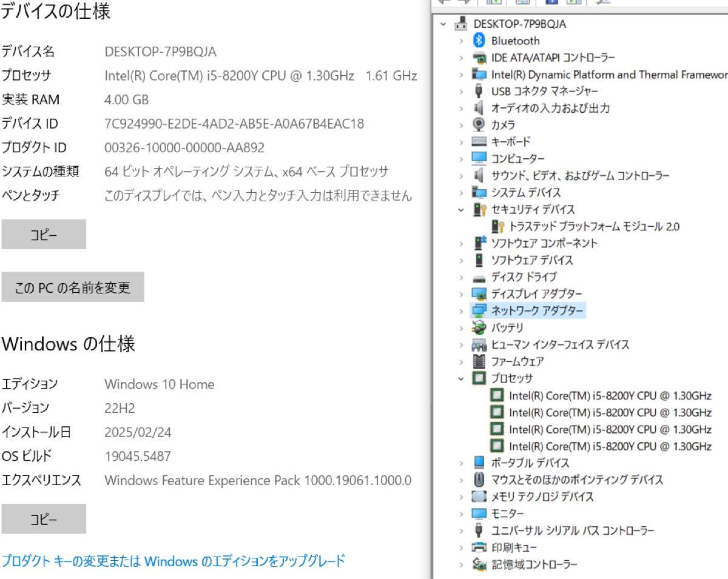This screenshot has height=579, width=728.
Task: Click the システム デバイス icon
Action: click(479, 193)
